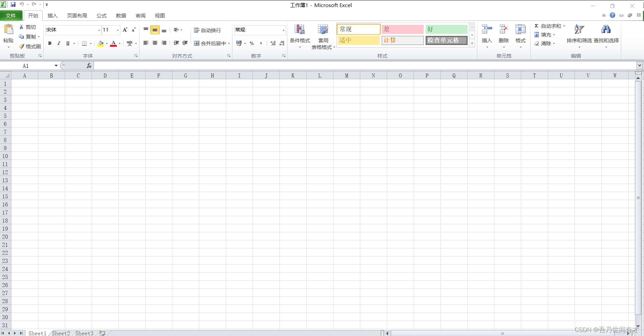
Task: Toggle middle vertical alignment
Action: tap(155, 30)
